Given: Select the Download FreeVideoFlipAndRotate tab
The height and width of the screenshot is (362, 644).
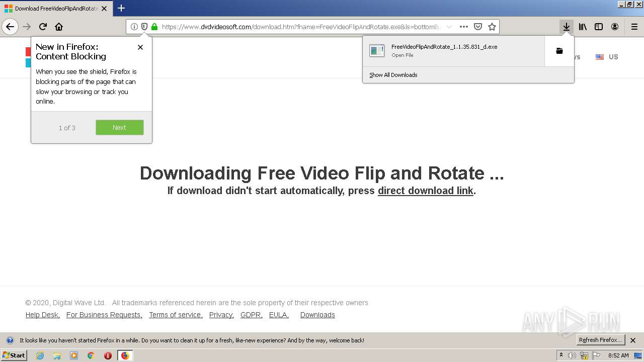Looking at the screenshot, I should pos(56,9).
